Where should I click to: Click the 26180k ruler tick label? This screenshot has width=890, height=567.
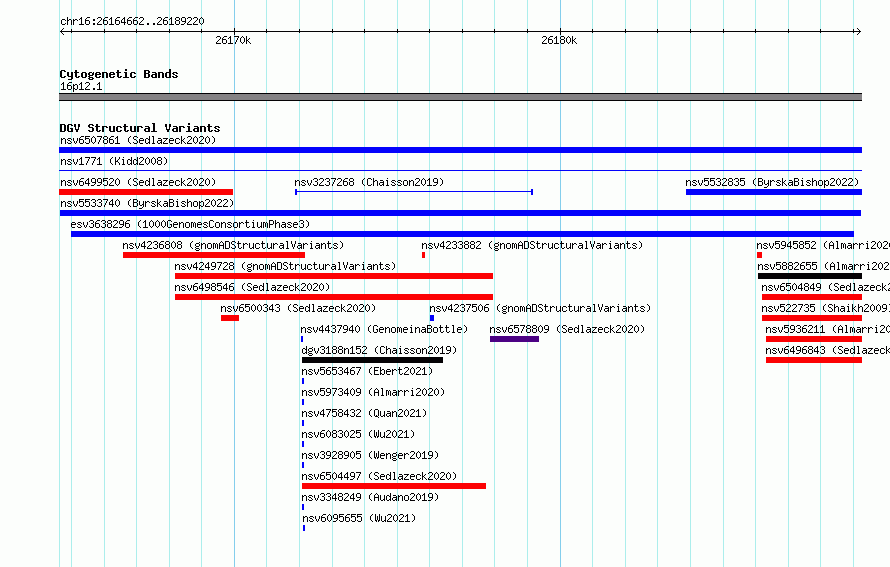pos(559,40)
